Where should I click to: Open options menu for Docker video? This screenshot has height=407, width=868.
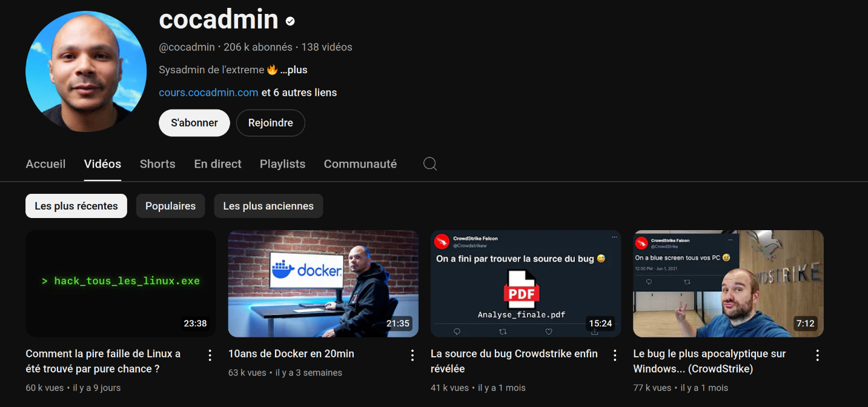[412, 356]
